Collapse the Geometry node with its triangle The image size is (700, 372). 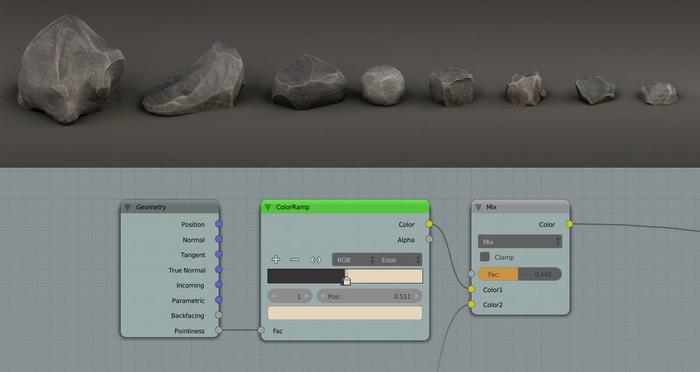(x=128, y=207)
